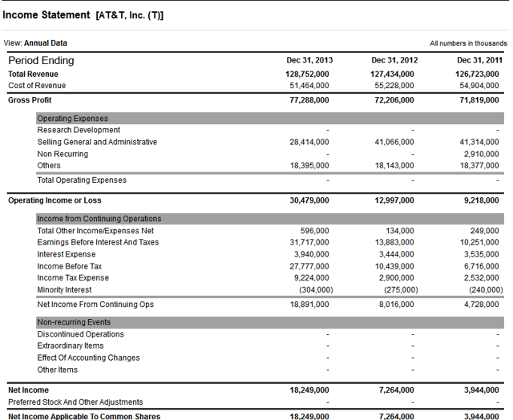Viewport: 513px width, 420px height.
Task: Click Operating Income value 12,997,000
Action: pos(394,200)
